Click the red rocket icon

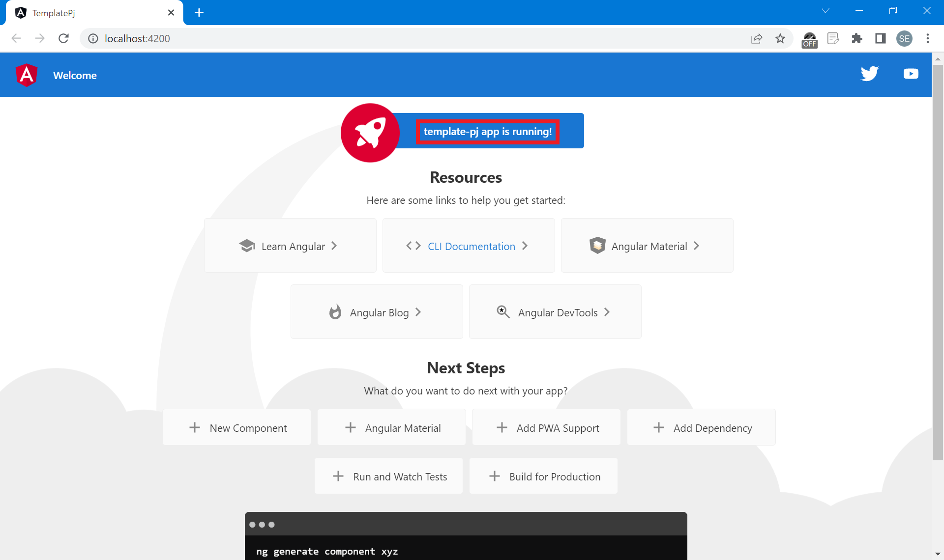coord(370,133)
